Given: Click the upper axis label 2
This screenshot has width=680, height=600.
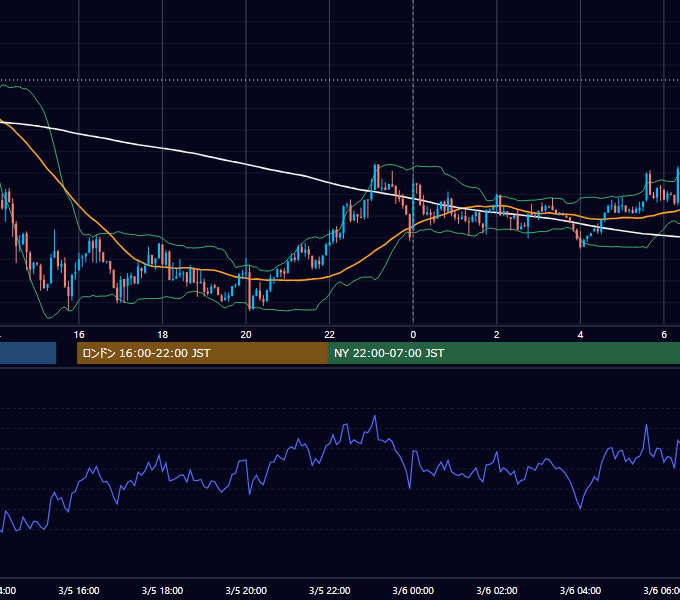Looking at the screenshot, I should point(497,335).
